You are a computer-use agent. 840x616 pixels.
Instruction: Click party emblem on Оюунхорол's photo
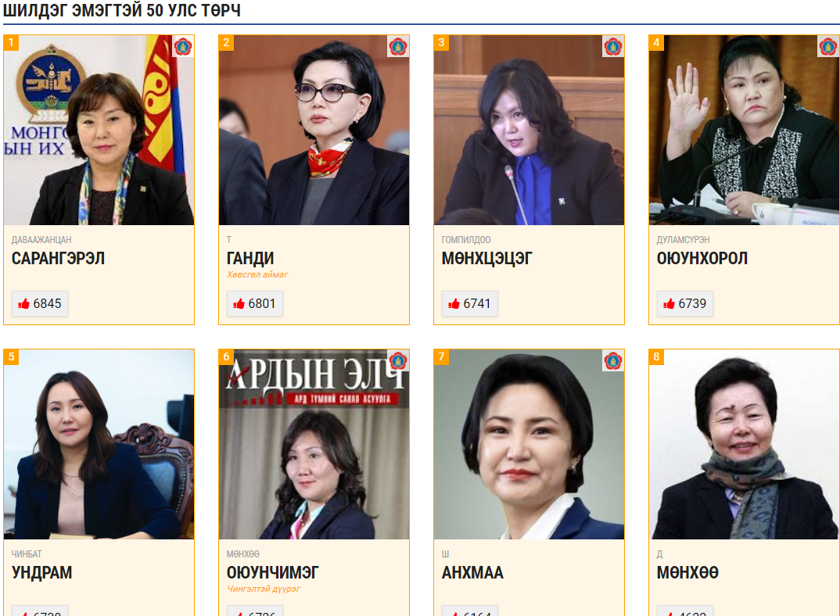tap(828, 47)
